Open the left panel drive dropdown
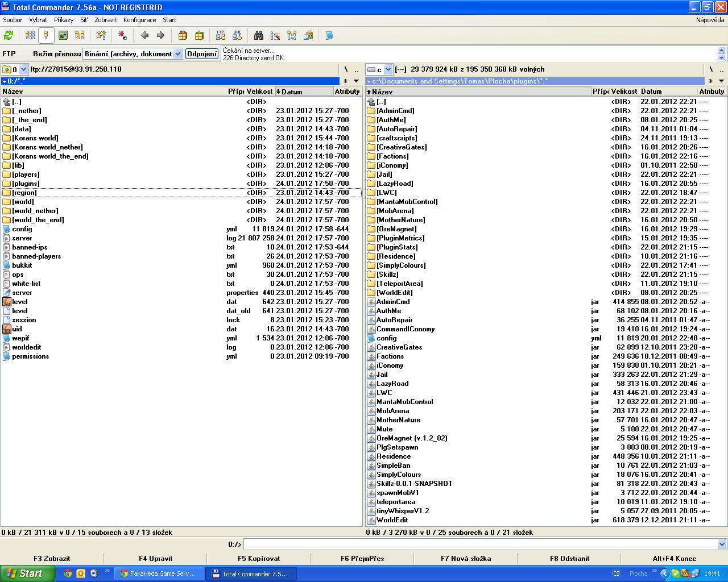 click(x=23, y=69)
